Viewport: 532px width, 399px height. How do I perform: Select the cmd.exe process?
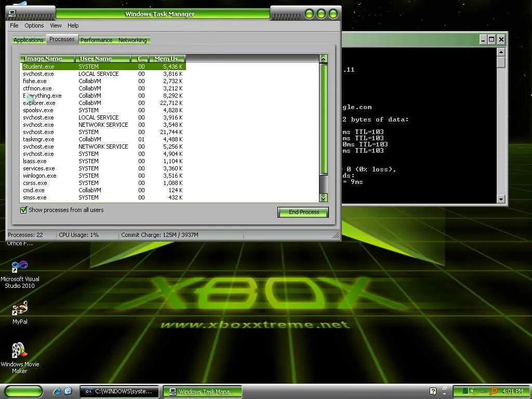(103, 190)
